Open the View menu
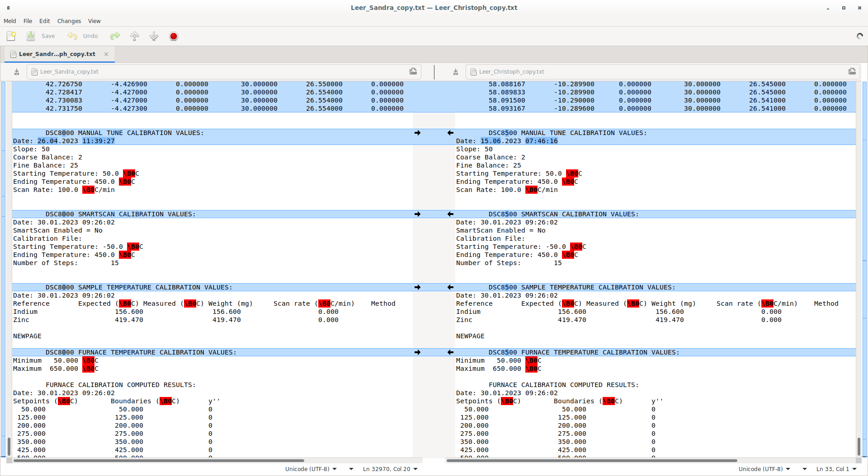The height and width of the screenshot is (476, 868). [94, 21]
